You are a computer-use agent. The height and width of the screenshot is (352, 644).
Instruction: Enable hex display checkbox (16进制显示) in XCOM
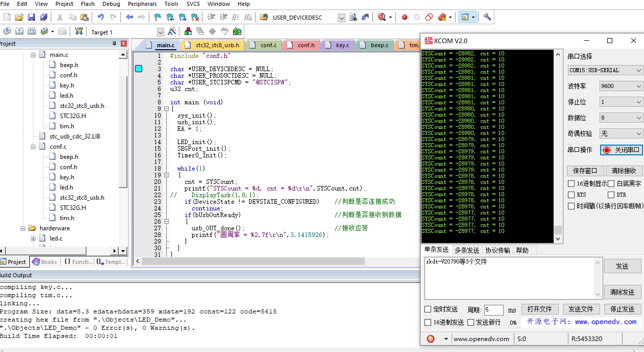571,184
